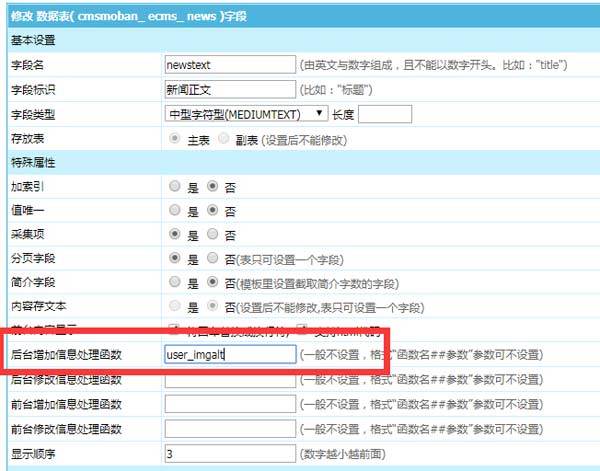This screenshot has width=600, height=471.
Task: Click the 字段类型 label text
Action: coord(33,114)
